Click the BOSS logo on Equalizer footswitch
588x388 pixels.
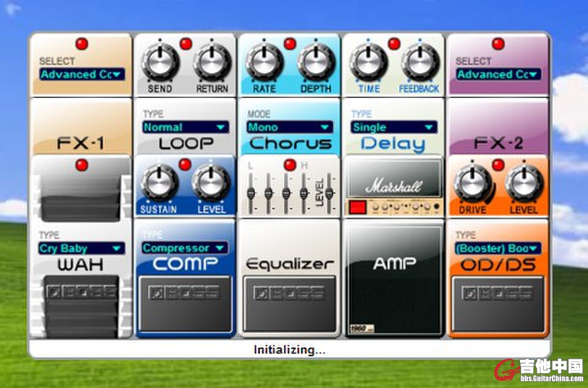[288, 293]
